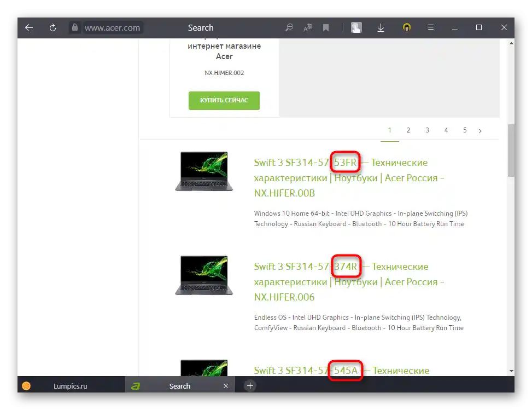Open the Swift 3 SF314-57-53FR result link
532x410 pixels.
coord(349,178)
